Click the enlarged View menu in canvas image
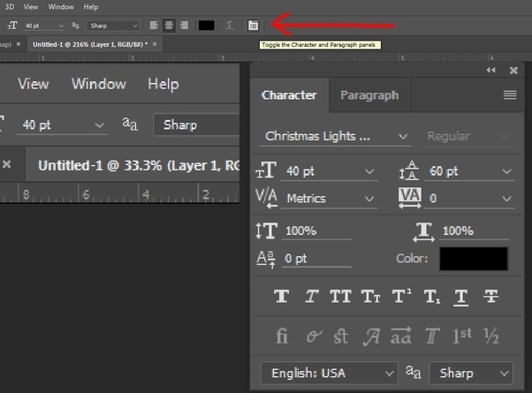 34,84
